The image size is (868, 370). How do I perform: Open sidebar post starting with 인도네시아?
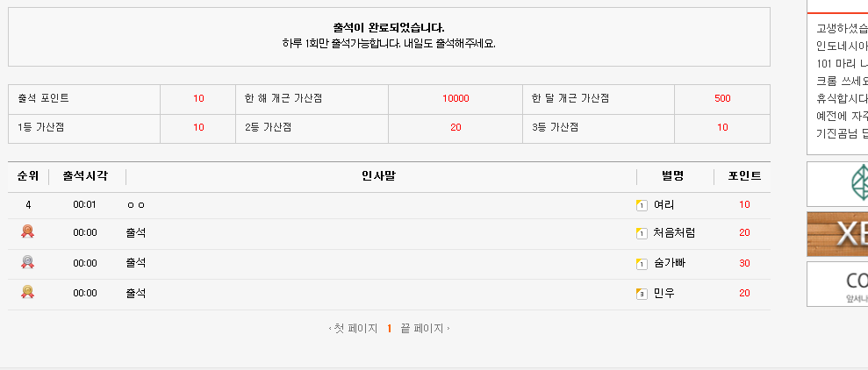pyautogui.click(x=842, y=46)
